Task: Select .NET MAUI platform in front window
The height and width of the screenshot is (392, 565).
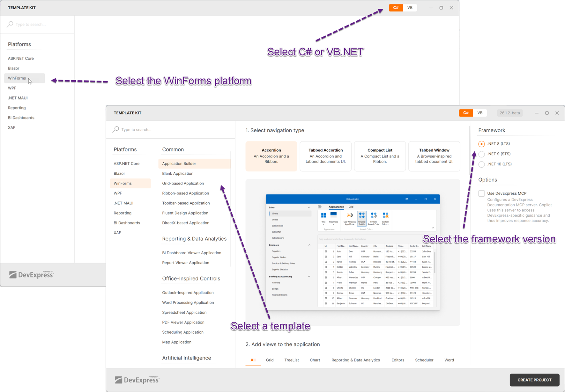Action: 123,203
